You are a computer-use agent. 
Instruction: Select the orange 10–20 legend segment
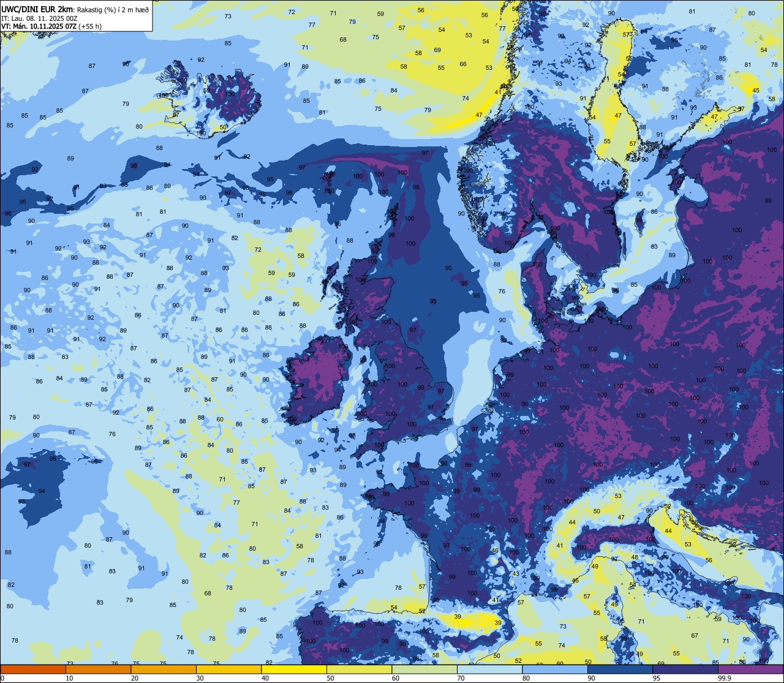pyautogui.click(x=98, y=669)
